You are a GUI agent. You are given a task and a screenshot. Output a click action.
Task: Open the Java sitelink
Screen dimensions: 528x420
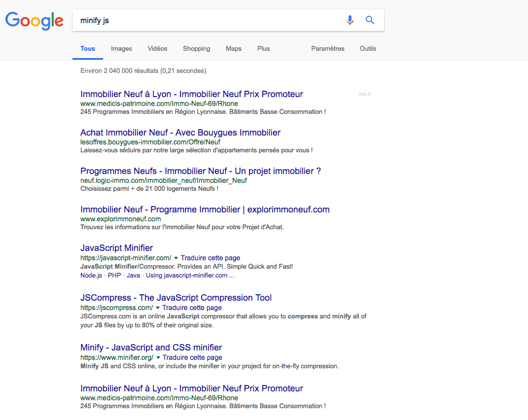(x=133, y=275)
